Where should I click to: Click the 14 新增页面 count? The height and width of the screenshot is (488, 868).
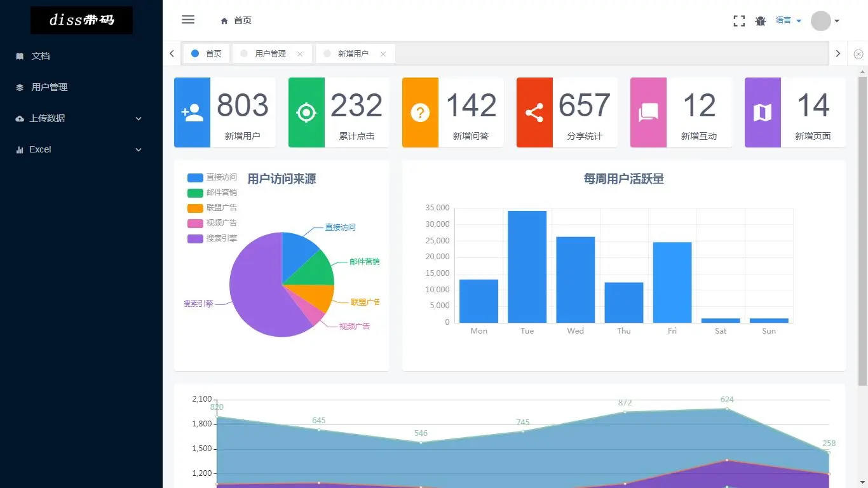[813, 105]
